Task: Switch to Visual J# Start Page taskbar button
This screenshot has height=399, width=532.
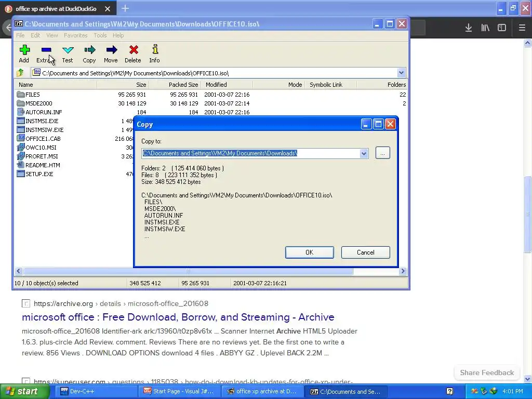Action: click(x=179, y=392)
